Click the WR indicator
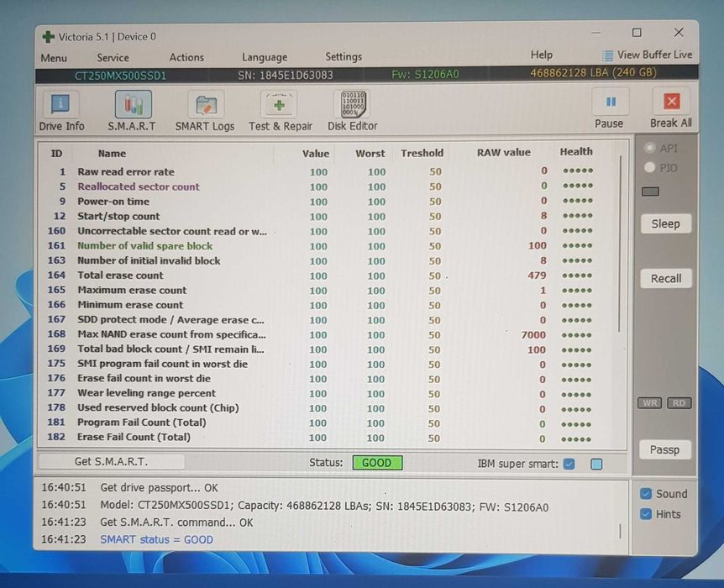This screenshot has width=724, height=588. 649,402
